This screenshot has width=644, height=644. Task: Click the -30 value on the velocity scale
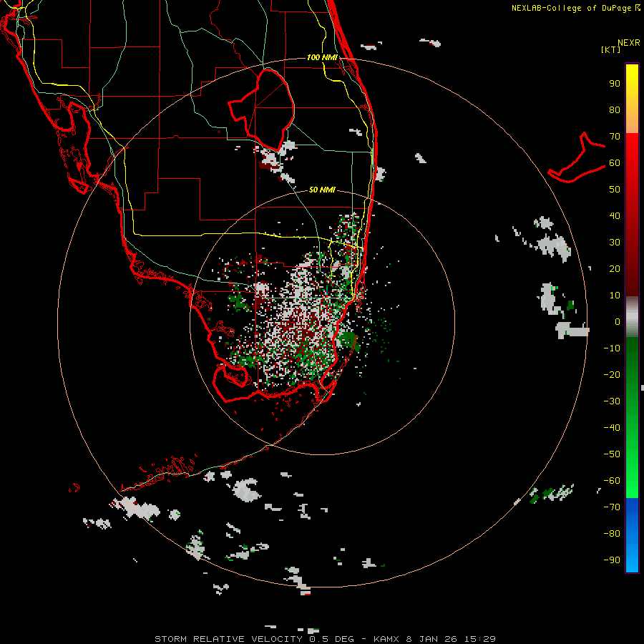click(612, 401)
